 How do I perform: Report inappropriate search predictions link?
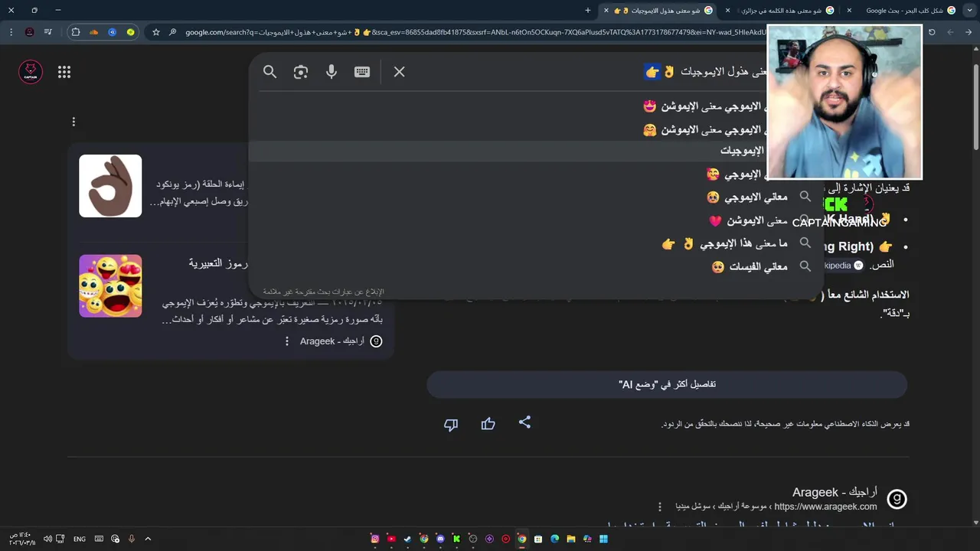[x=324, y=292]
